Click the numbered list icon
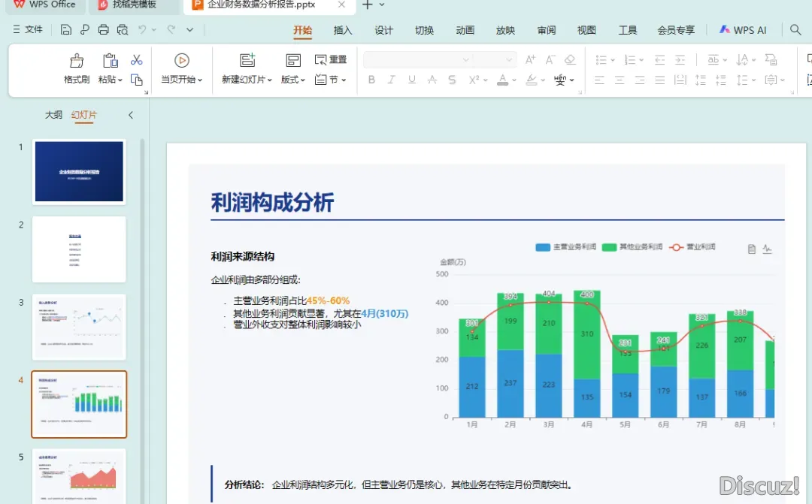This screenshot has height=504, width=812. coord(630,60)
